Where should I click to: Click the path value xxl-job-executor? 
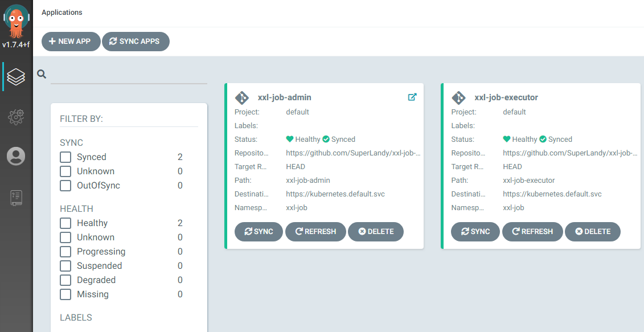coord(528,181)
